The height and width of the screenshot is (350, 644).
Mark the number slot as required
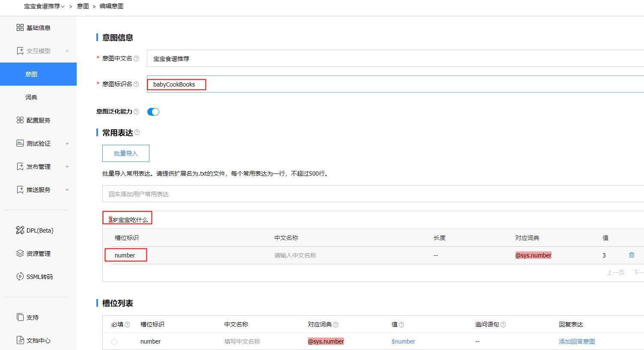[114, 341]
